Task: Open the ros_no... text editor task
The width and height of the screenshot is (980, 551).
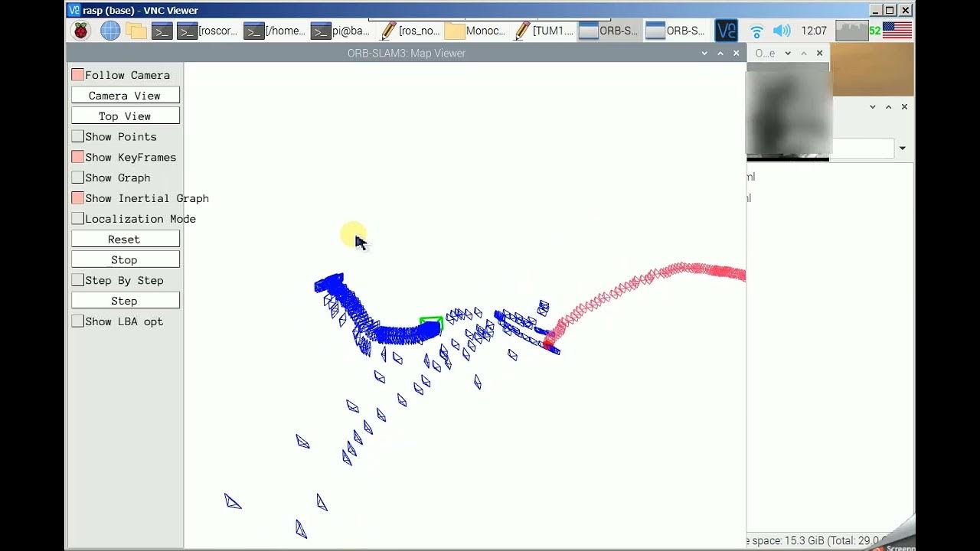Action: coord(409,31)
